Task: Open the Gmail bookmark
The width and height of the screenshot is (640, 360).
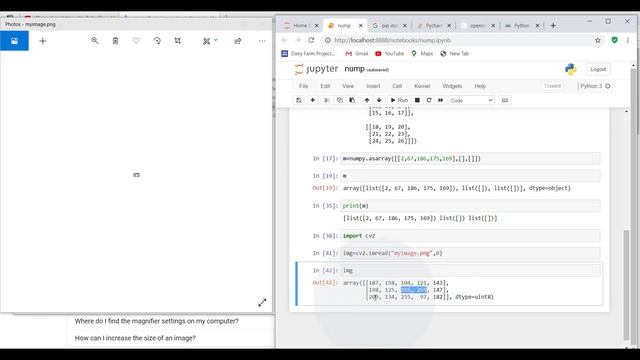Action: point(357,53)
